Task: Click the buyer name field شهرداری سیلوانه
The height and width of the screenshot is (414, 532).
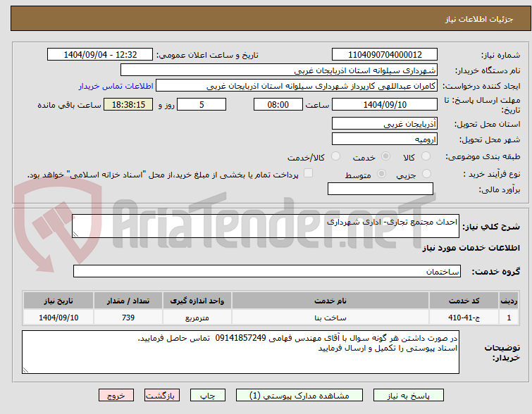Action: pyautogui.click(x=279, y=70)
